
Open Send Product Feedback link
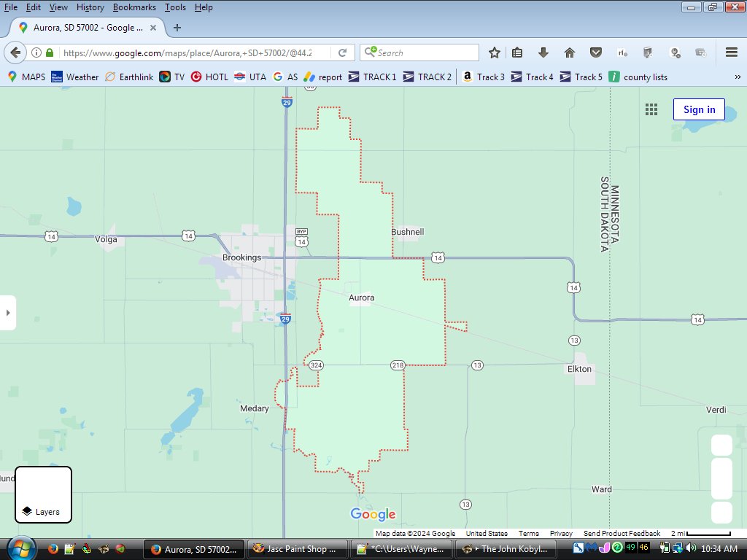click(622, 534)
